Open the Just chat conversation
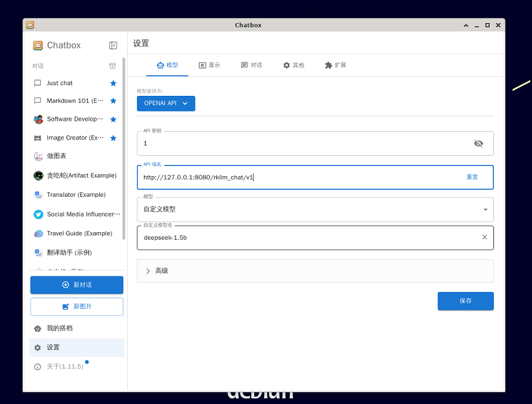Viewport: 532px width, 404px height. click(x=75, y=83)
